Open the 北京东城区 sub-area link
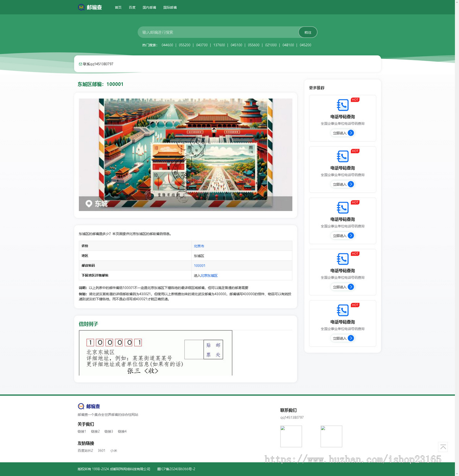This screenshot has height=476, width=459. [209, 276]
